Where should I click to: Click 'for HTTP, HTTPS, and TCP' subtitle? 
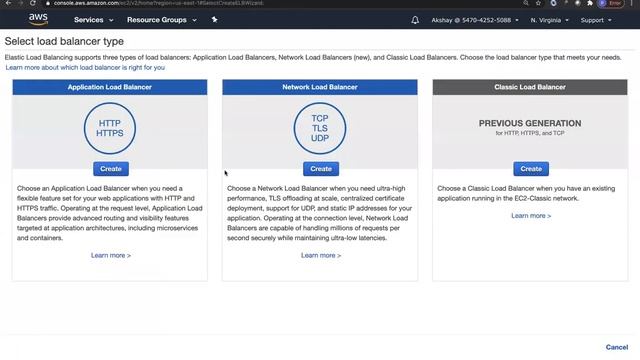[x=530, y=133]
